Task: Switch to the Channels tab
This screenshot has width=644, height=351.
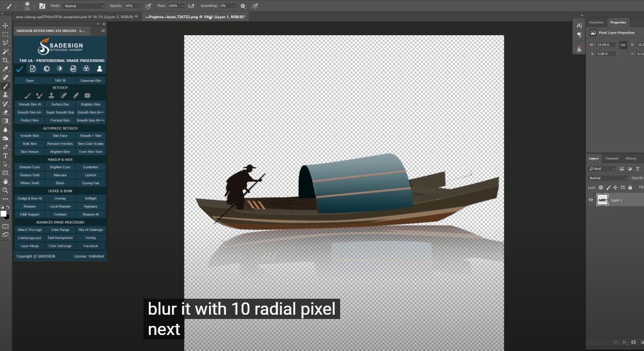Action: 611,158
